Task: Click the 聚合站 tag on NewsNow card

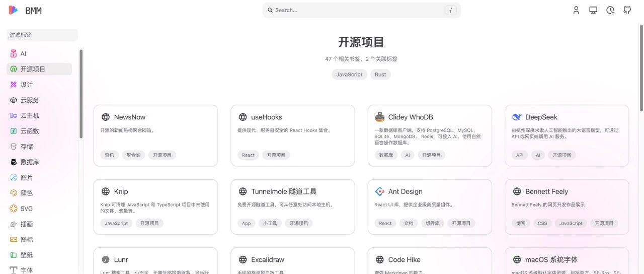Action: click(133, 155)
